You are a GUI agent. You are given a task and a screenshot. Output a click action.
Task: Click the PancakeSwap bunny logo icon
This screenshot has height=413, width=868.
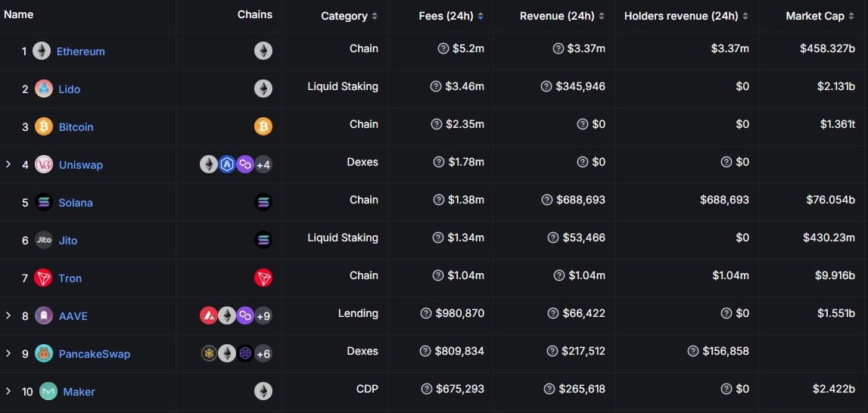(x=44, y=354)
